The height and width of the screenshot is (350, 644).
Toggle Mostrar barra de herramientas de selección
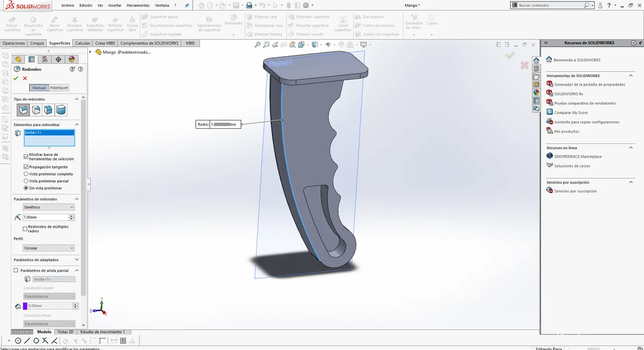26,156
